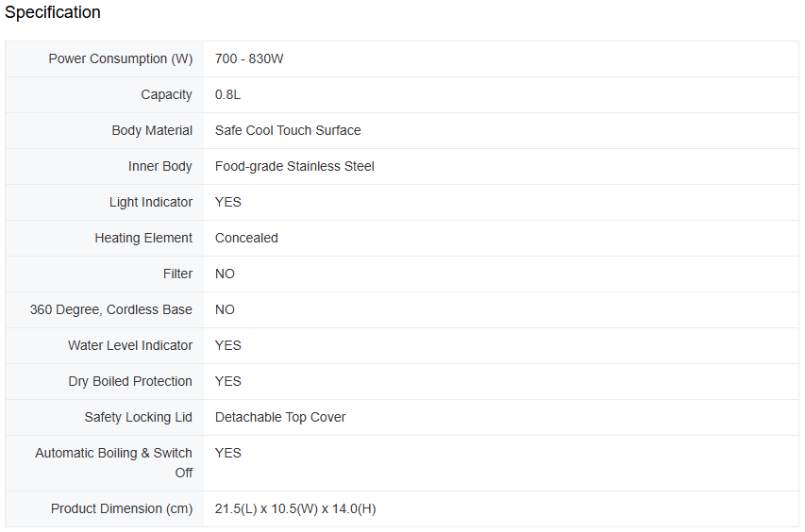Select the Concealed value text
The width and height of the screenshot is (805, 532).
pos(246,238)
